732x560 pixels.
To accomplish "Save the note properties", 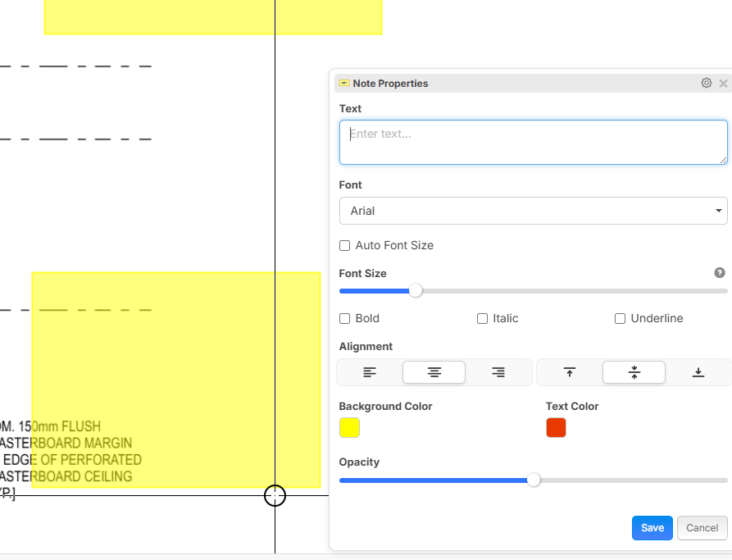I will [652, 528].
